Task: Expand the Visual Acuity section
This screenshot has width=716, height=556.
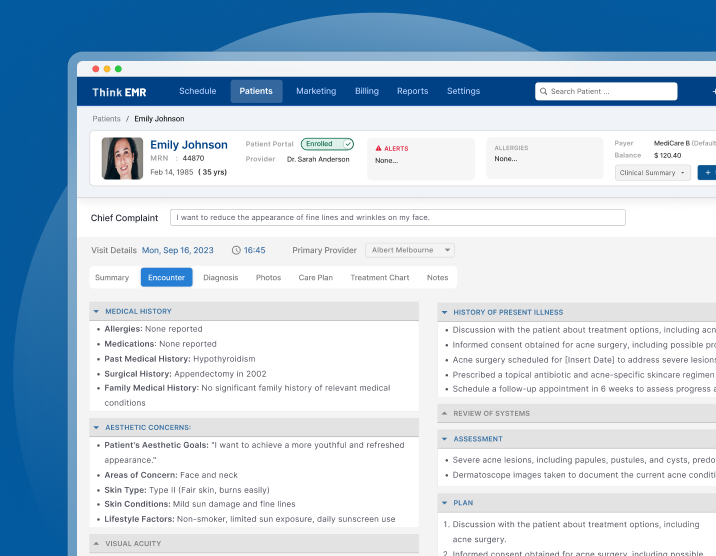Action: pos(96,544)
